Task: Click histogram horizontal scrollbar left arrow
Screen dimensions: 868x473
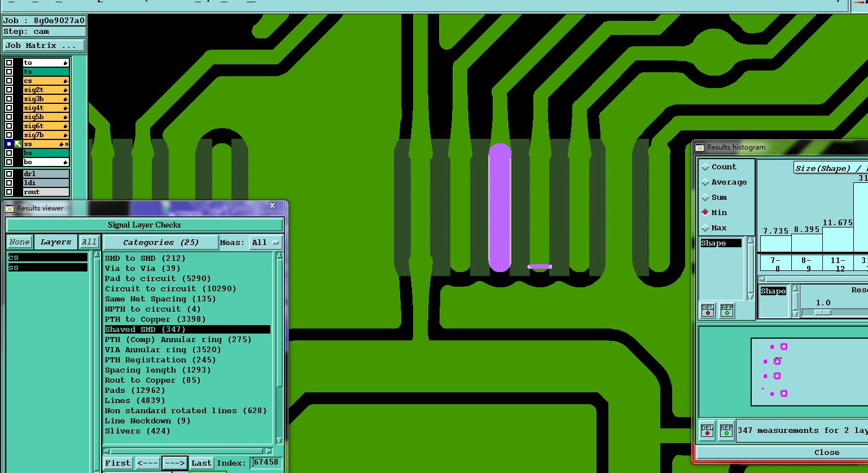Action: click(762, 279)
